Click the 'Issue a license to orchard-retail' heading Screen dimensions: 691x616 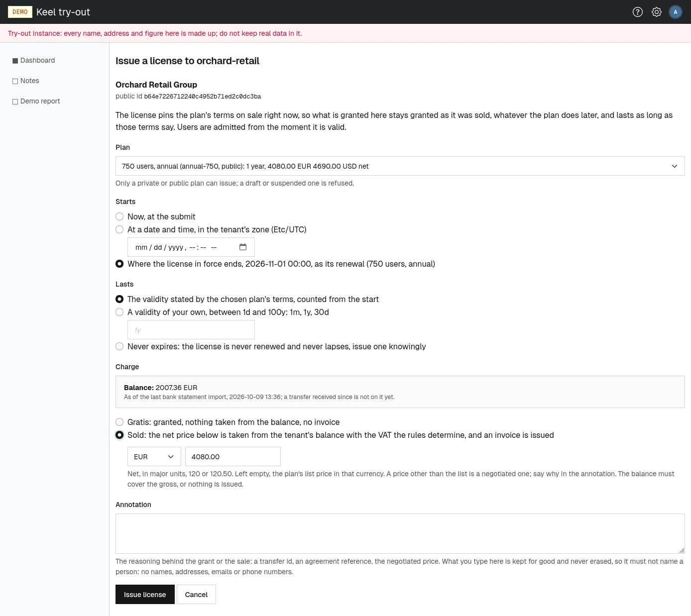[187, 61]
